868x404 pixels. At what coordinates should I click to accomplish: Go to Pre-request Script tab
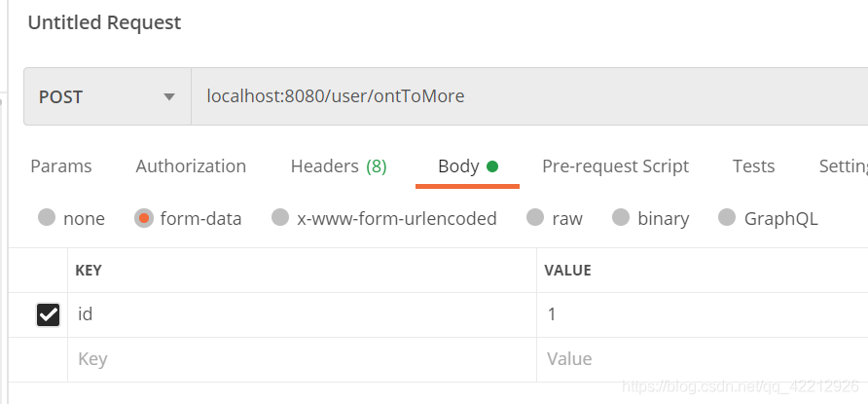tap(615, 166)
